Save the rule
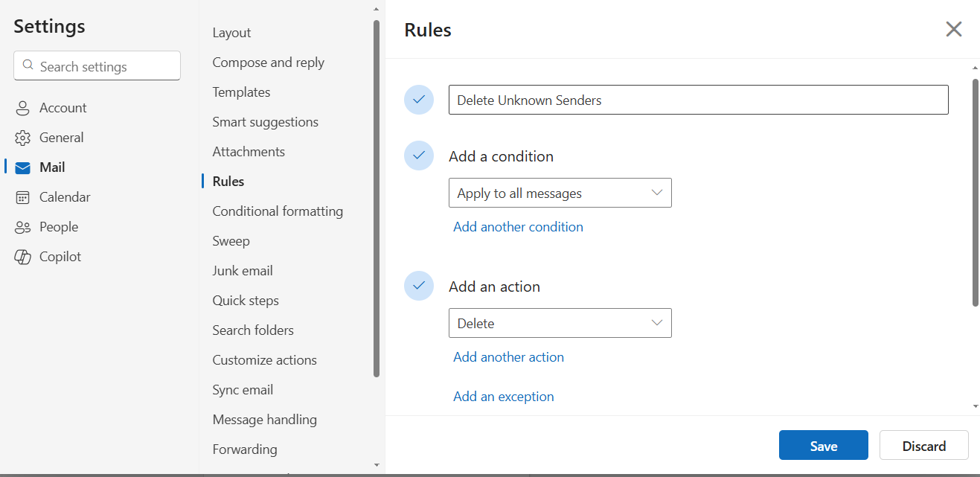The image size is (980, 477). click(823, 445)
